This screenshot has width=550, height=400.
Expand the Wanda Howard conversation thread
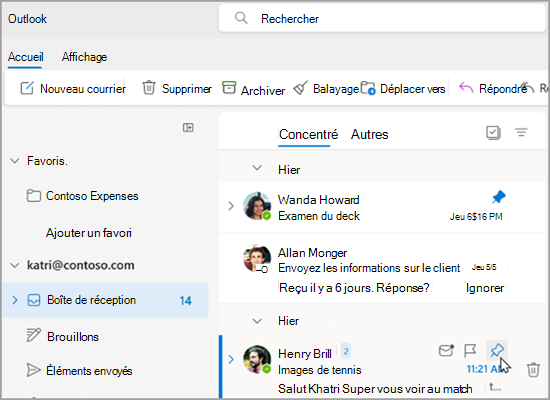(231, 206)
